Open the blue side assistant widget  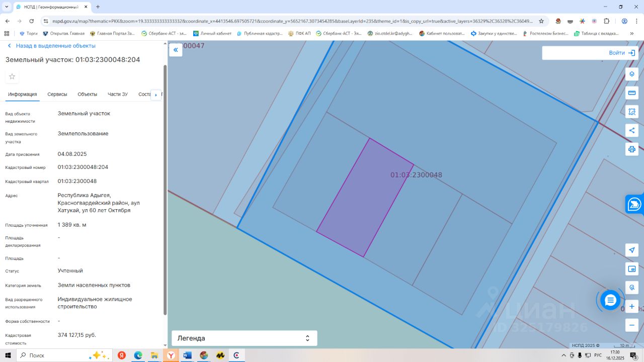click(x=634, y=204)
